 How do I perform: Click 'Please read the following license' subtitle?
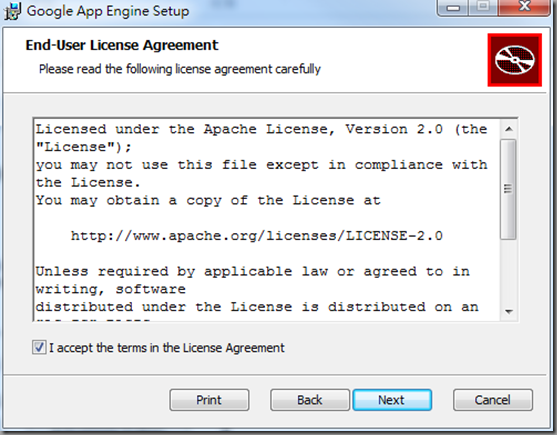[x=180, y=69]
